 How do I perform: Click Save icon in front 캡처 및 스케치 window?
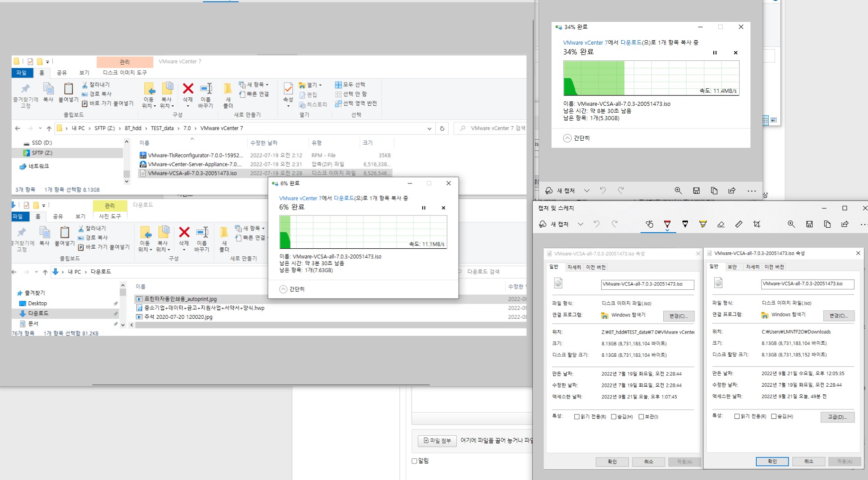[x=809, y=224]
